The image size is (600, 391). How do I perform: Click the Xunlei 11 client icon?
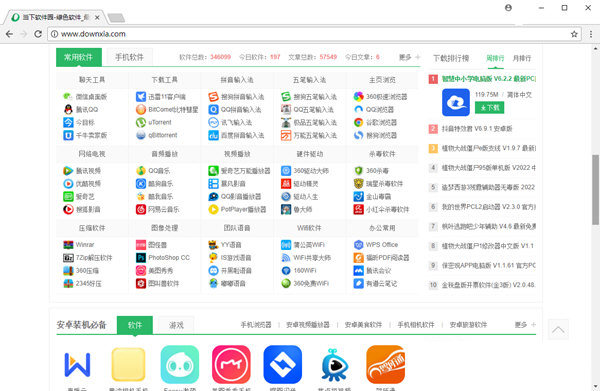[141, 96]
